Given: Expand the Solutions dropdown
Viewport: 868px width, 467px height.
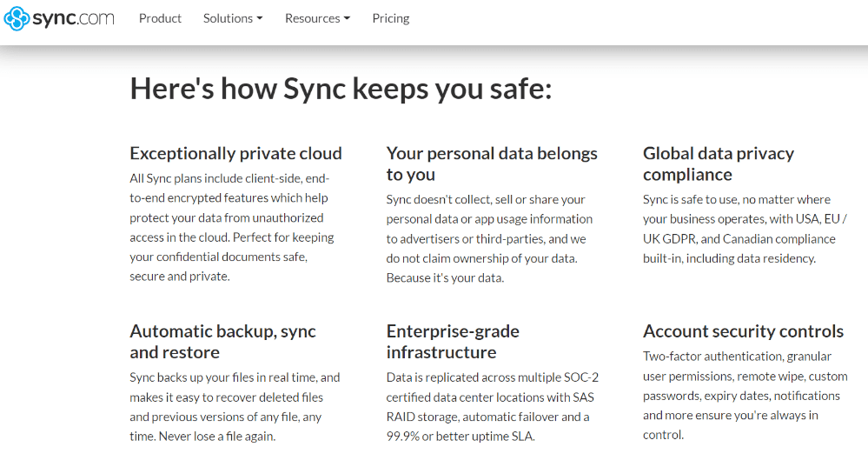Looking at the screenshot, I should pyautogui.click(x=233, y=18).
